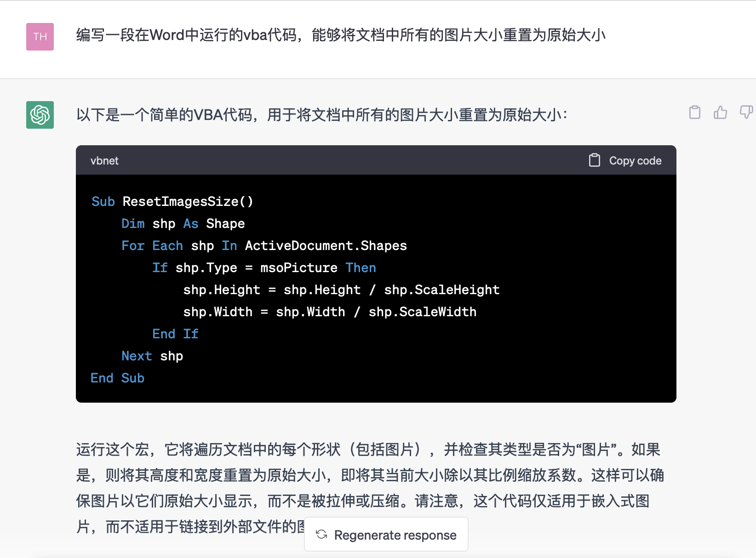The image size is (756, 558).
Task: Click the If shp.Type = msoPicture line
Action: point(264,268)
